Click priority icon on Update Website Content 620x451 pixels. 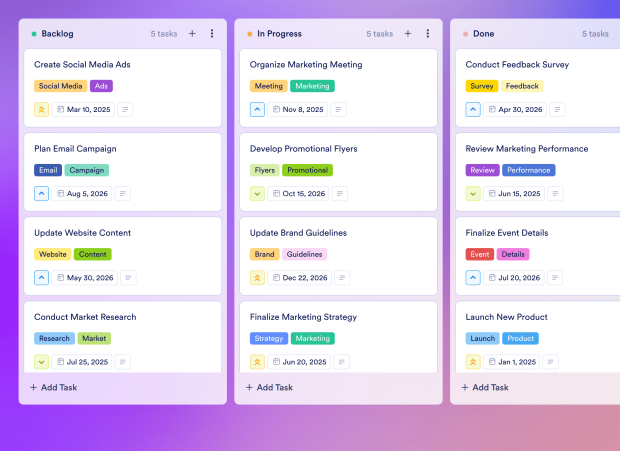click(42, 278)
